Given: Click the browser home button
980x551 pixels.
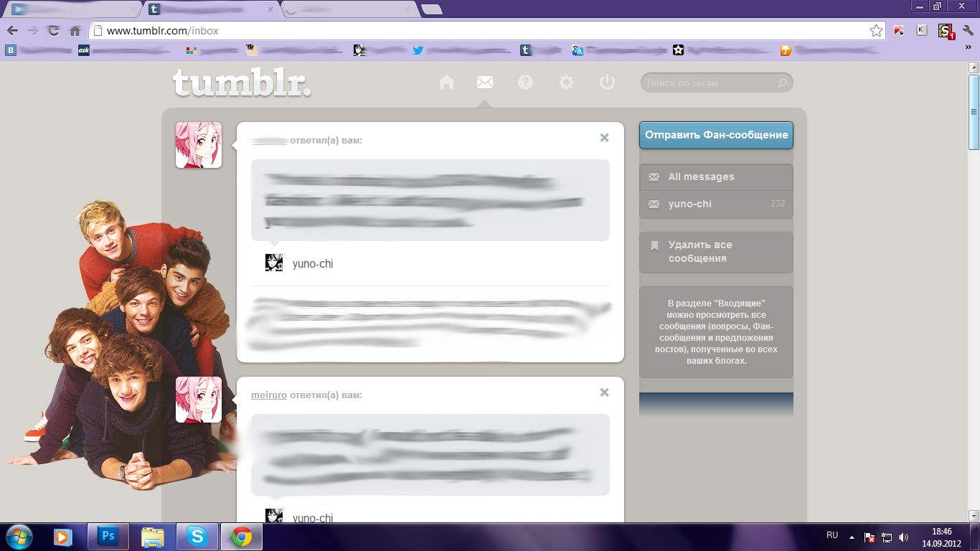Looking at the screenshot, I should (x=75, y=31).
